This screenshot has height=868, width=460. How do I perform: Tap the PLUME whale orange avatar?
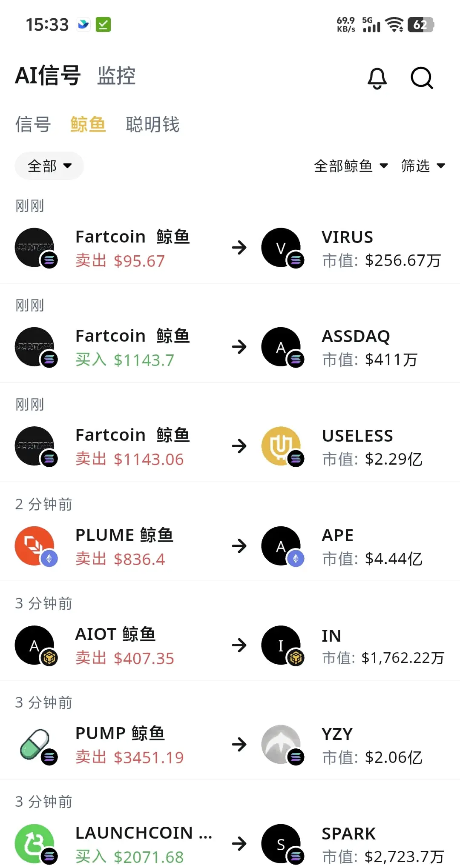(x=35, y=545)
